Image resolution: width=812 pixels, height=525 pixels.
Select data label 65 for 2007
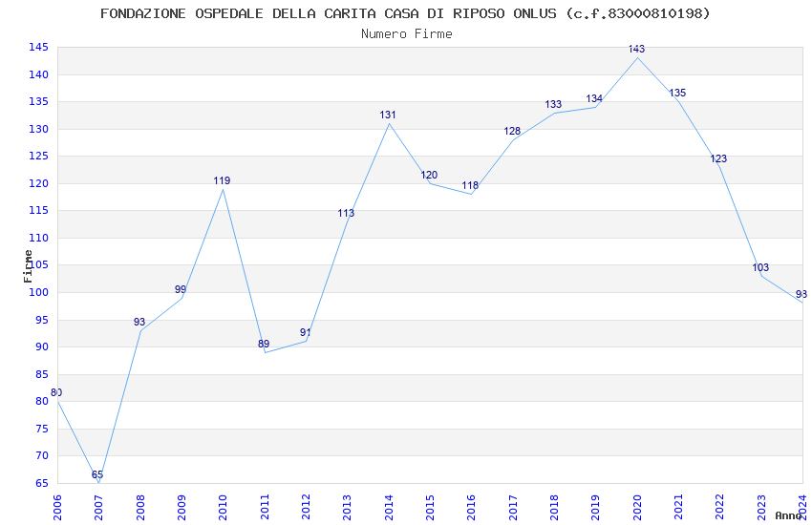click(x=97, y=474)
